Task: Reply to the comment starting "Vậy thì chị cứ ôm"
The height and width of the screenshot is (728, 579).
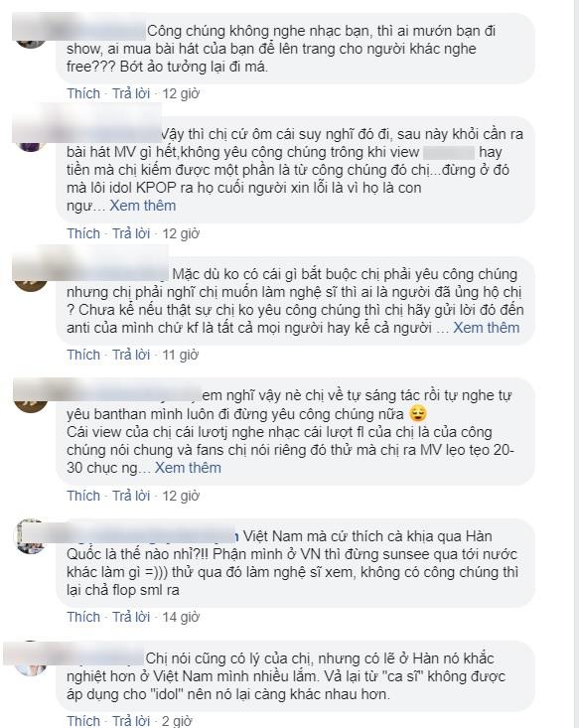Action: click(131, 233)
